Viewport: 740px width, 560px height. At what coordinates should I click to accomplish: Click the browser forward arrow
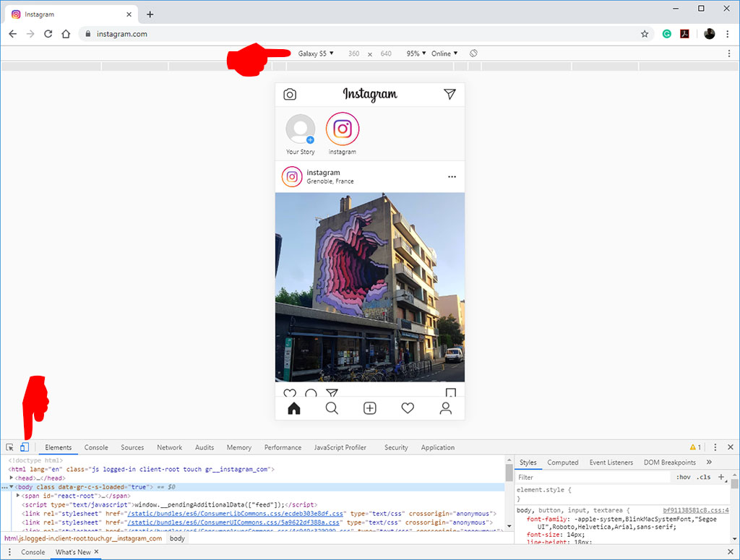(x=30, y=34)
